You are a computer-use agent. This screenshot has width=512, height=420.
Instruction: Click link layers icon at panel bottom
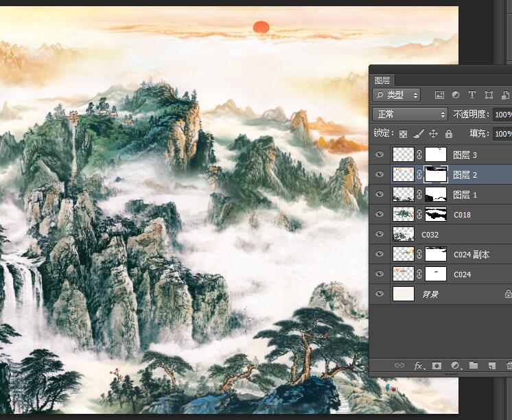[x=399, y=365]
